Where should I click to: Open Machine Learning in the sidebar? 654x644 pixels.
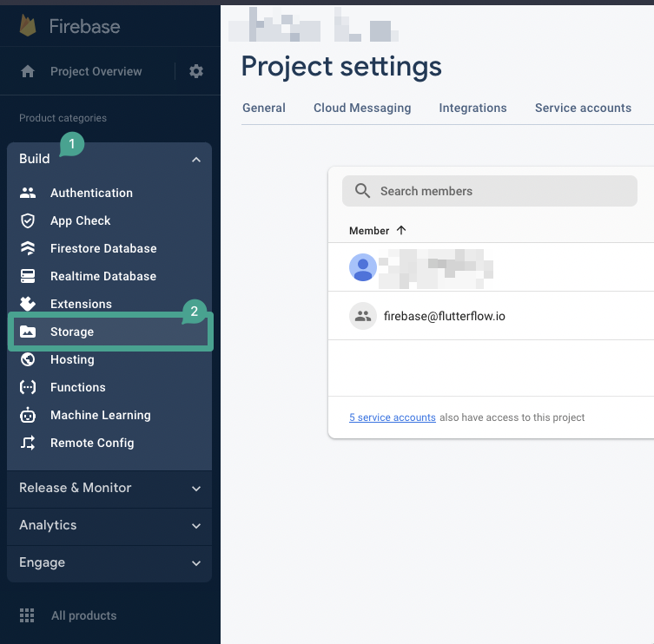(101, 415)
